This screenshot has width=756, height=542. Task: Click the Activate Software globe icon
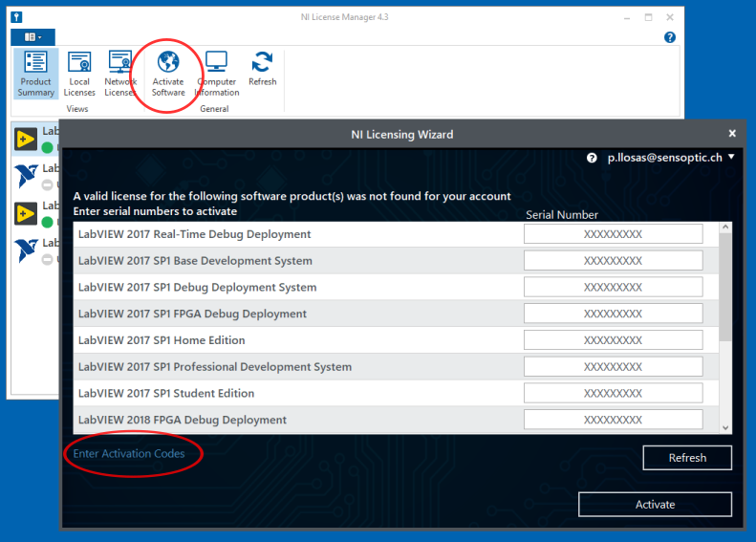pyautogui.click(x=168, y=62)
